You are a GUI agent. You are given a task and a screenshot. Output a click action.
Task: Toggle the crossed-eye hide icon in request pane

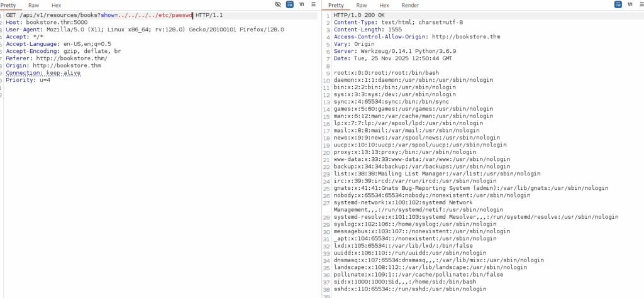click(278, 5)
